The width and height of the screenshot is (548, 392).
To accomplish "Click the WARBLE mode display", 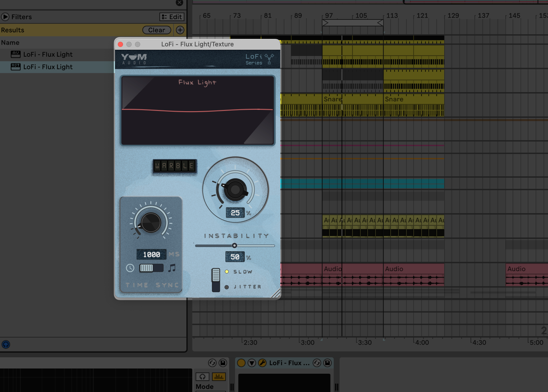I will [175, 166].
